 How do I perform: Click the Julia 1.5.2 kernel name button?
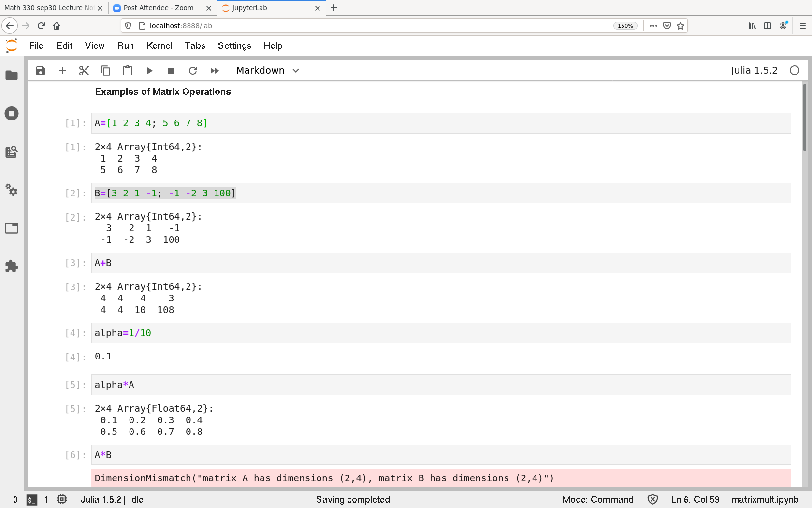coord(754,71)
